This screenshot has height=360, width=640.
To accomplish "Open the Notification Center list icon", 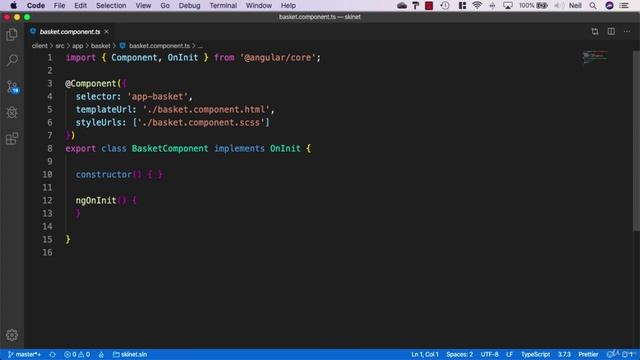I will tap(624, 5).
